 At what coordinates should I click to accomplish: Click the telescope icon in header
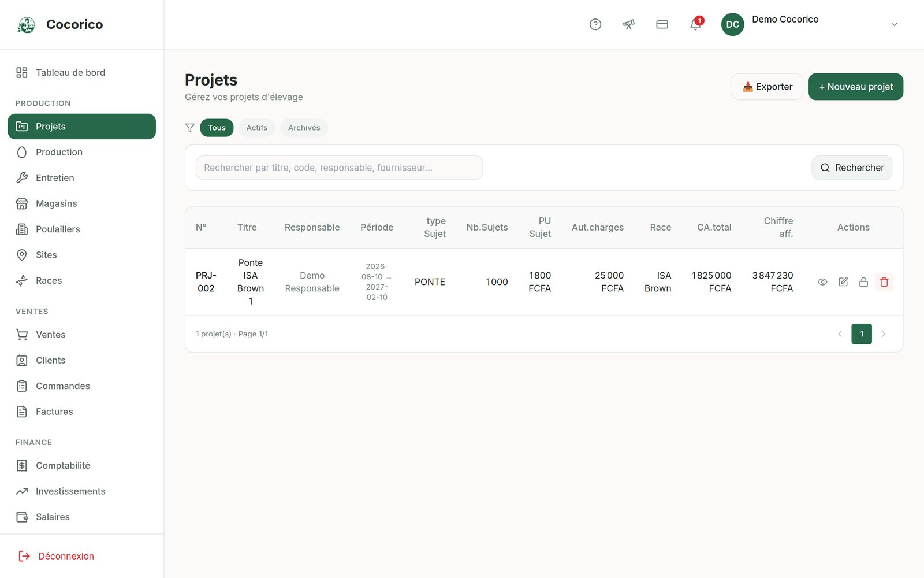629,24
